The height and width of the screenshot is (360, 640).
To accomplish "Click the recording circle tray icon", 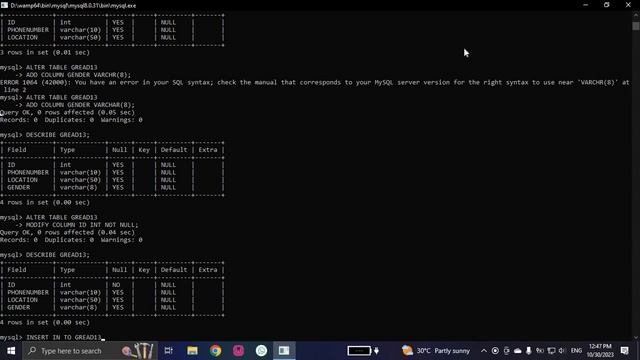I will click(495, 351).
